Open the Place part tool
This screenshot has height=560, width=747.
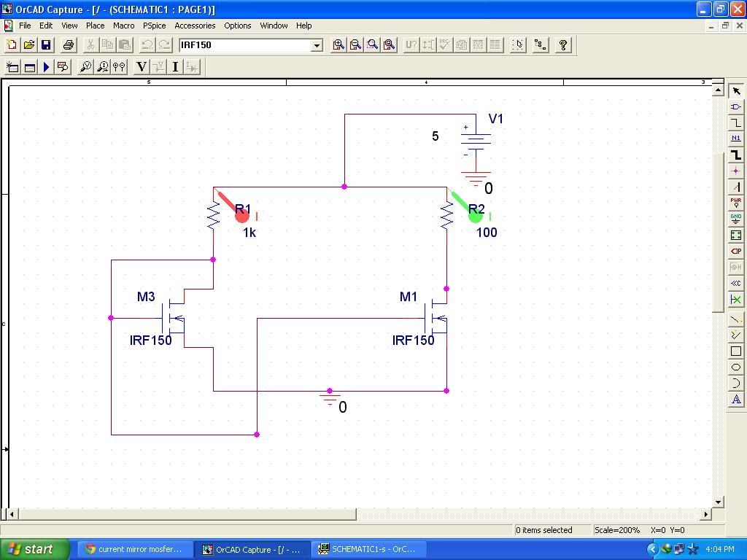pos(737,108)
